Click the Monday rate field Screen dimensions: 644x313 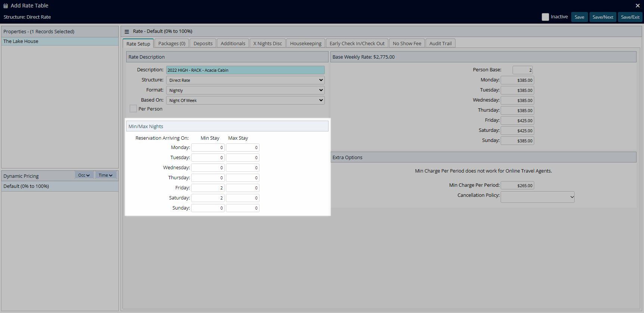pyautogui.click(x=517, y=80)
